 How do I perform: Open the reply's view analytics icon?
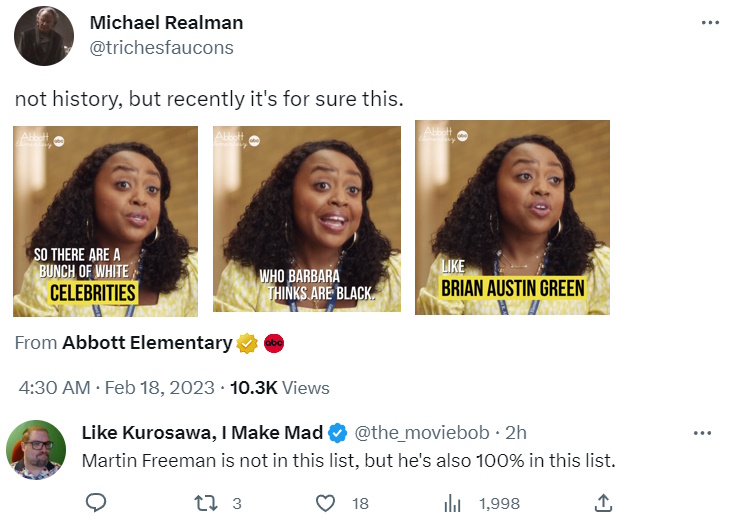(451, 503)
